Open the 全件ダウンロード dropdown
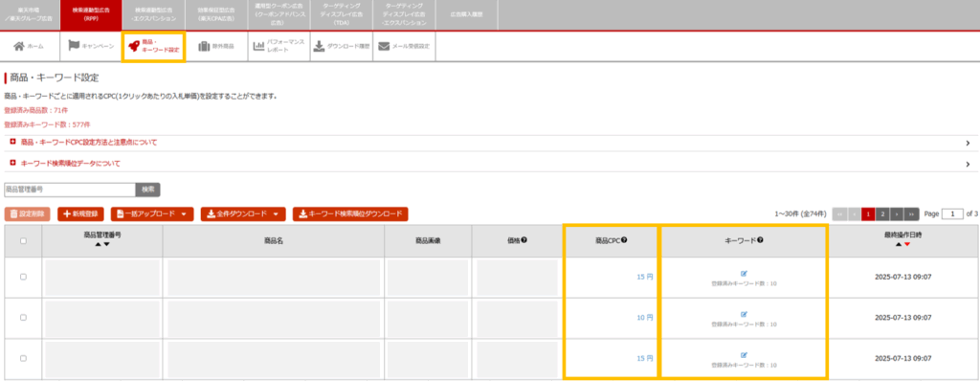980x381 pixels. (242, 214)
